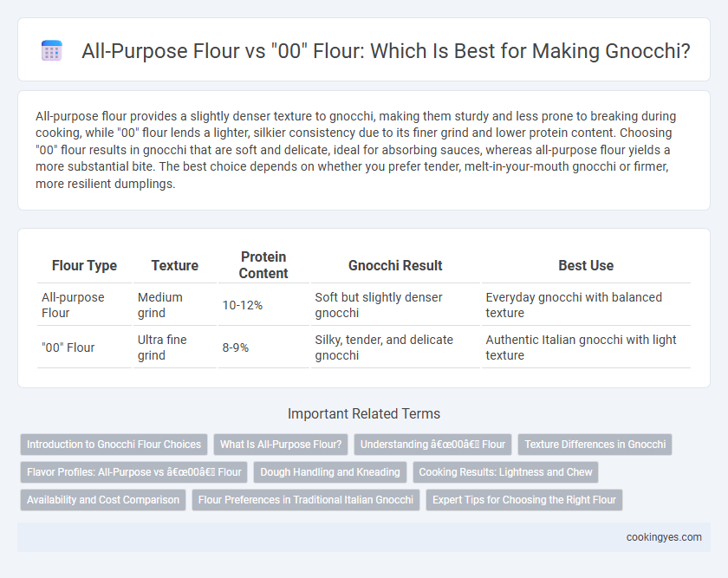Screen dimensions: 728x578
Task: Click the 'Texture' column header
Action: [x=174, y=265]
